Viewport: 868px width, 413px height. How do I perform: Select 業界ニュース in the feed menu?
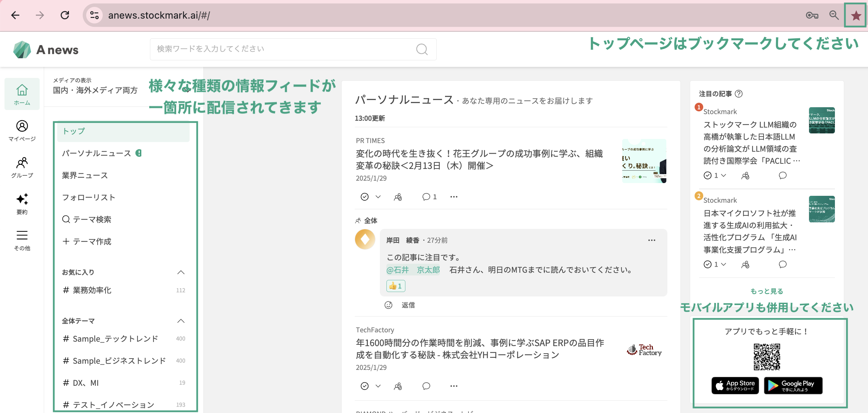85,175
